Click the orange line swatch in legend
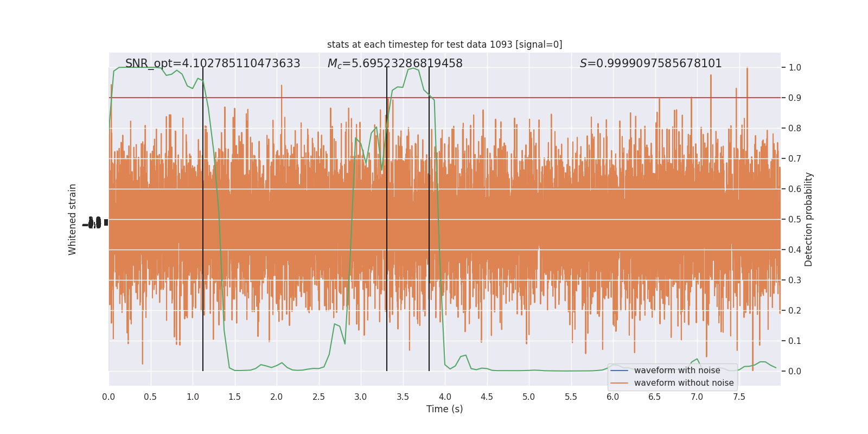The width and height of the screenshot is (868, 434). 619,383
